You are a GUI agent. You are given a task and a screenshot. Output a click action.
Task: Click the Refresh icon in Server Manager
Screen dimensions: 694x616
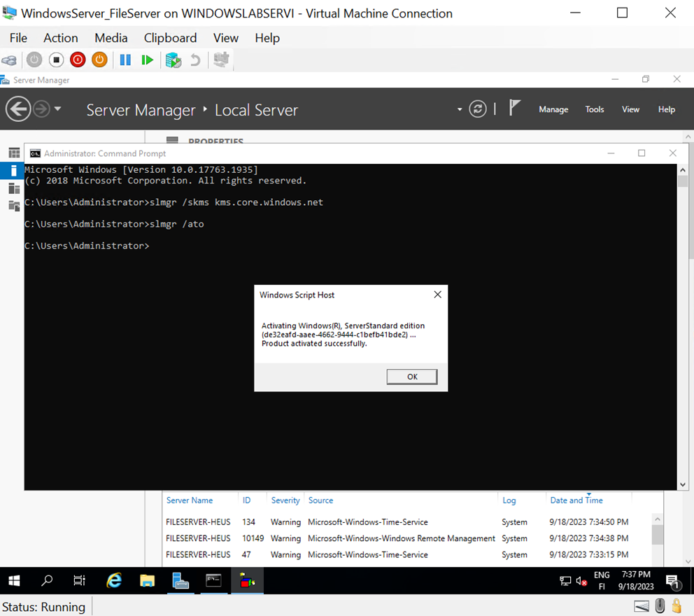point(478,109)
